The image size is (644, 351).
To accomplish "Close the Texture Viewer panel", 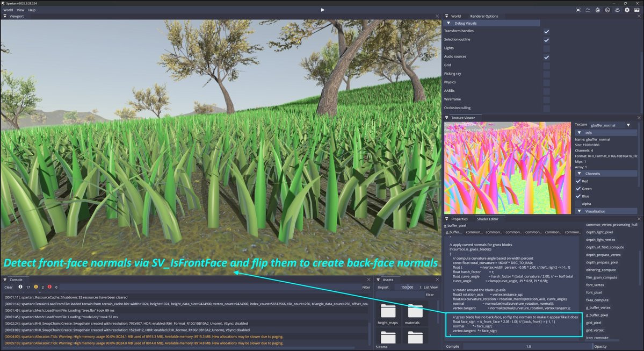I will point(639,118).
